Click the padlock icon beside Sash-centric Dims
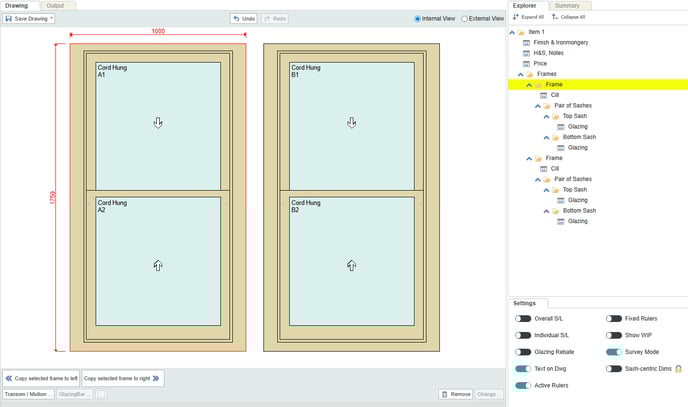The width and height of the screenshot is (688, 407). 677,369
